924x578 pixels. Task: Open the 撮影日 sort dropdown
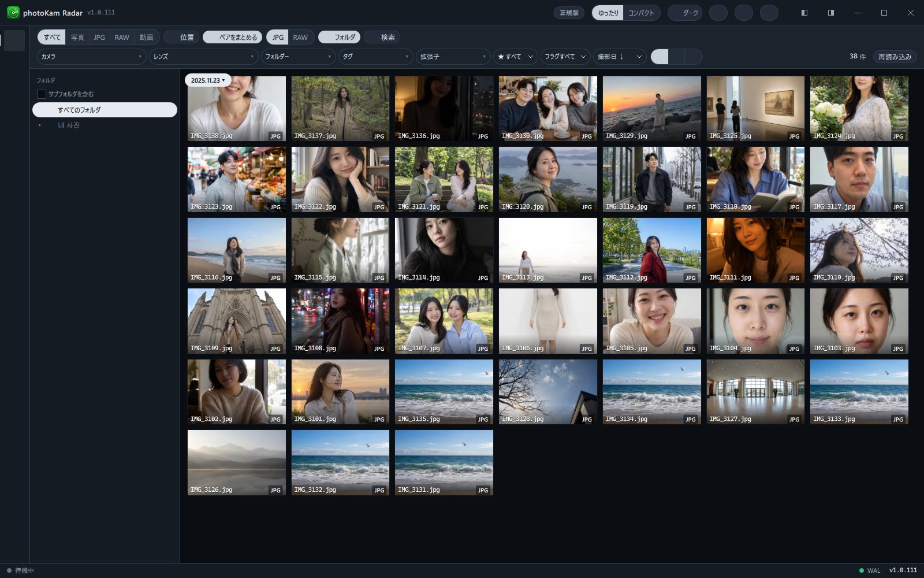pos(620,57)
